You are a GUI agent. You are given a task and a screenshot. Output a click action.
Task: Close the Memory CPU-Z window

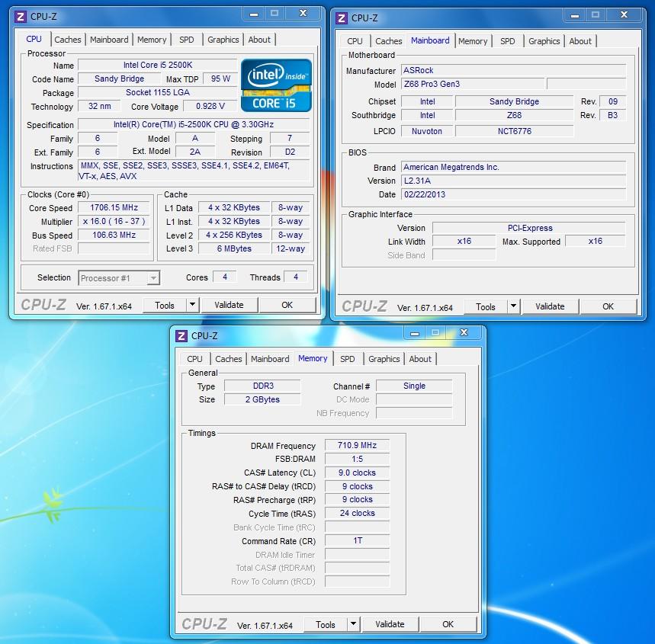click(464, 333)
